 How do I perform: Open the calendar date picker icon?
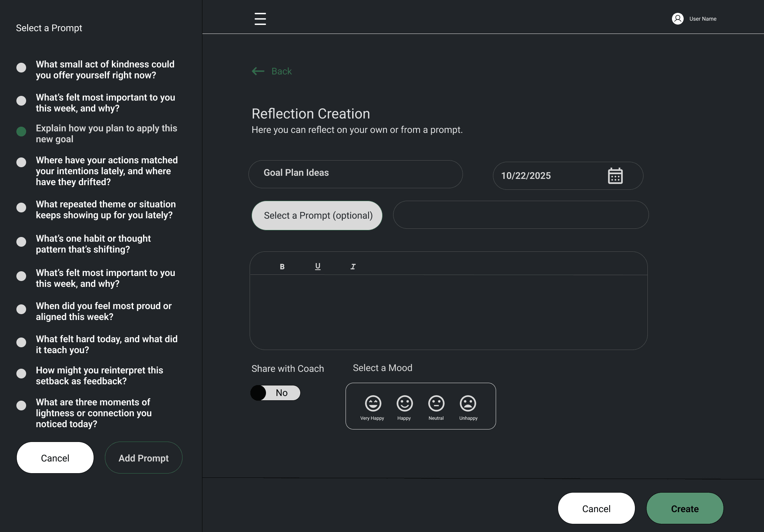615,176
